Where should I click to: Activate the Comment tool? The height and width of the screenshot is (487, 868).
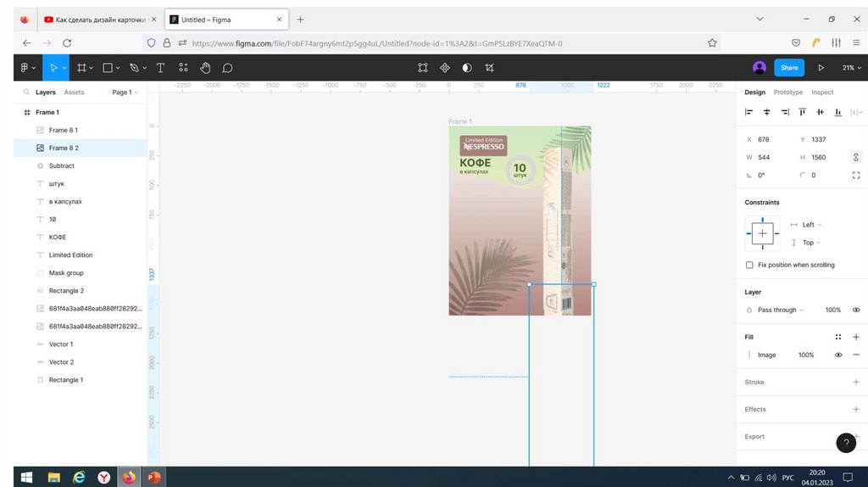pos(227,68)
